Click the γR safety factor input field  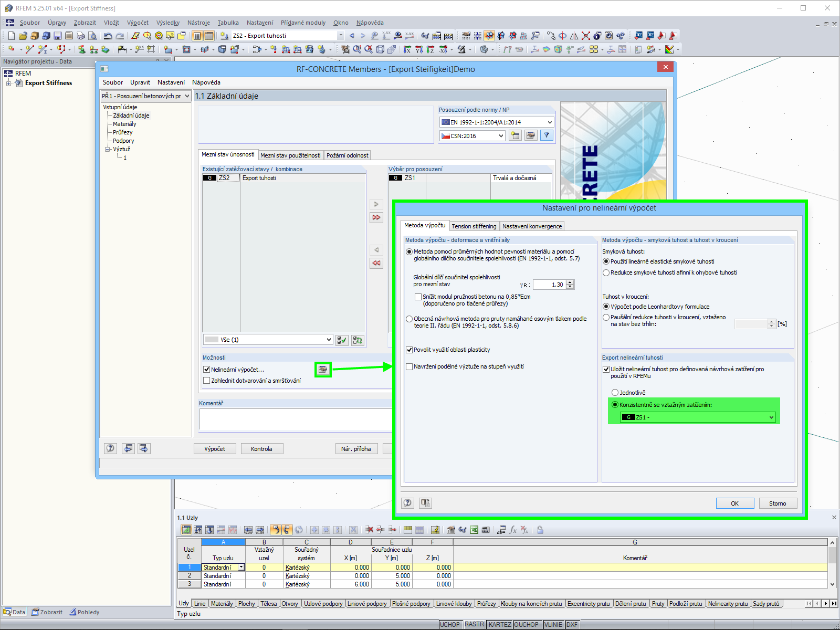pyautogui.click(x=549, y=285)
